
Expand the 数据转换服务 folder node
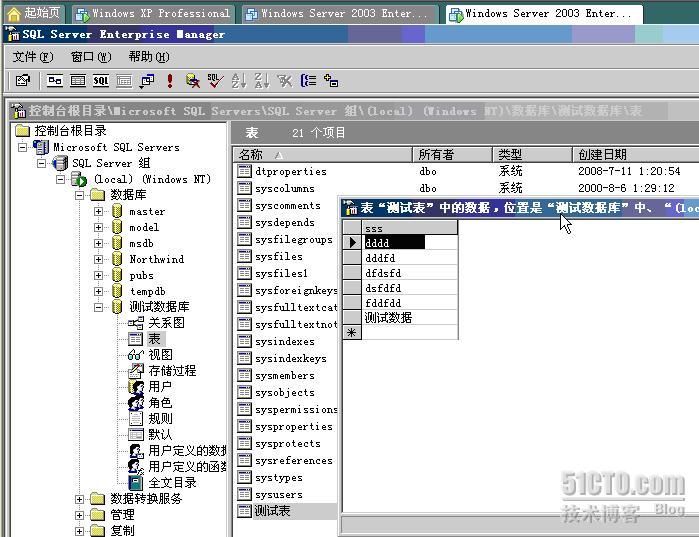(79, 499)
